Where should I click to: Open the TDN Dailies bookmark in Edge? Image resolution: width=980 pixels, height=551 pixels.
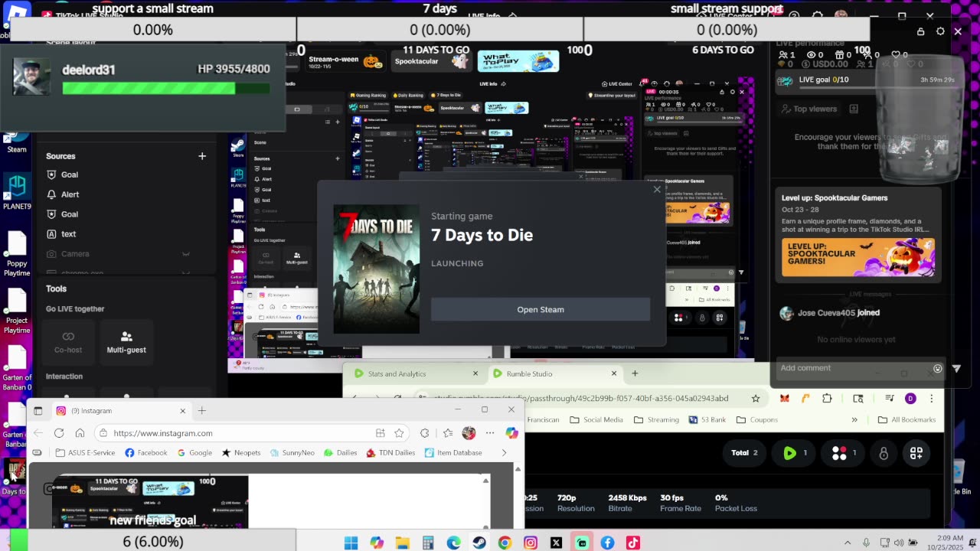click(390, 452)
